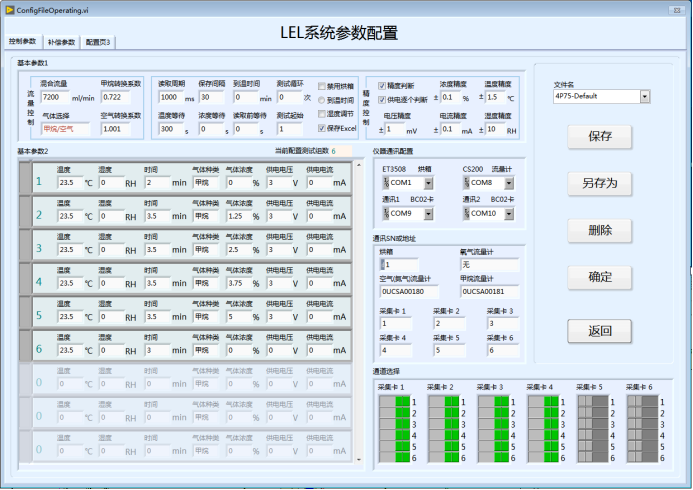Screen dimensions: 693x490
Task: Click the LabVIEW icon in the title bar
Action: click(10, 10)
